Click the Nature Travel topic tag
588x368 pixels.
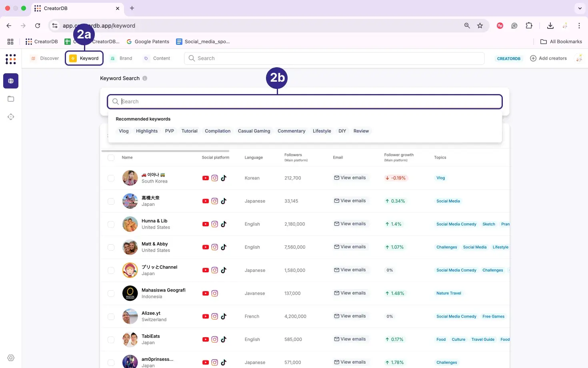coord(449,293)
